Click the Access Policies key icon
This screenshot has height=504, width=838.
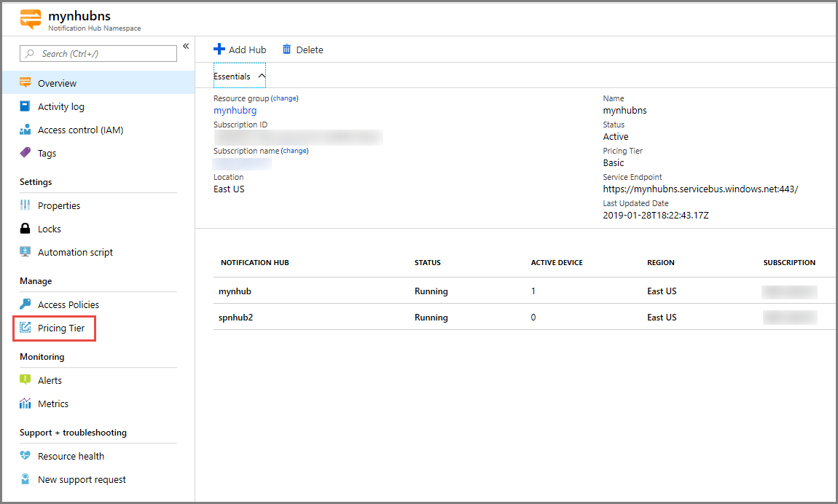coord(26,304)
